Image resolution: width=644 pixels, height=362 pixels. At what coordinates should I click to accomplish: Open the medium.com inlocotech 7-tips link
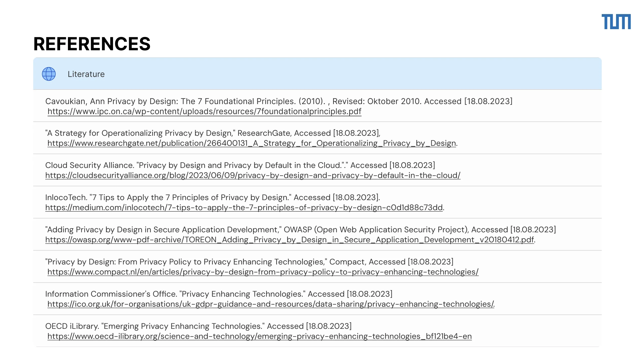point(244,207)
